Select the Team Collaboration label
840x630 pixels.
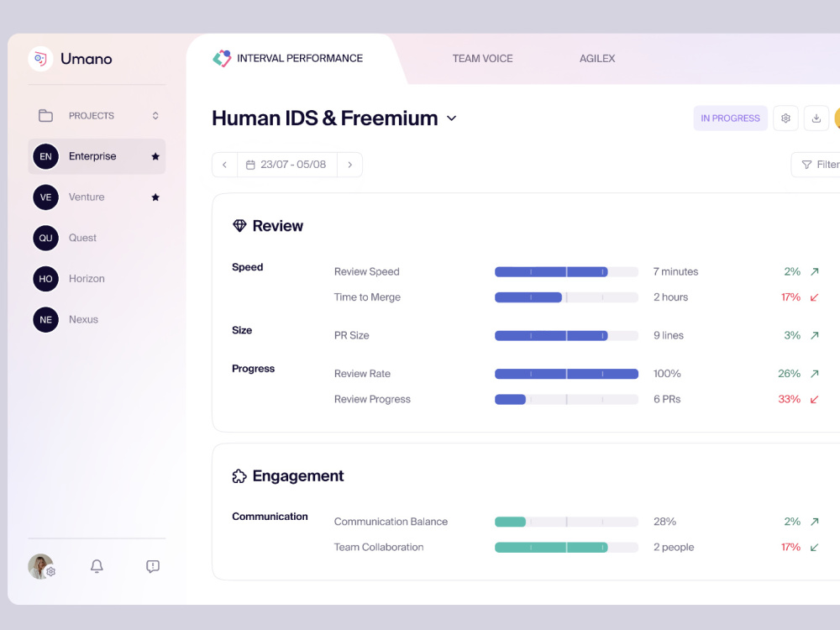click(379, 547)
